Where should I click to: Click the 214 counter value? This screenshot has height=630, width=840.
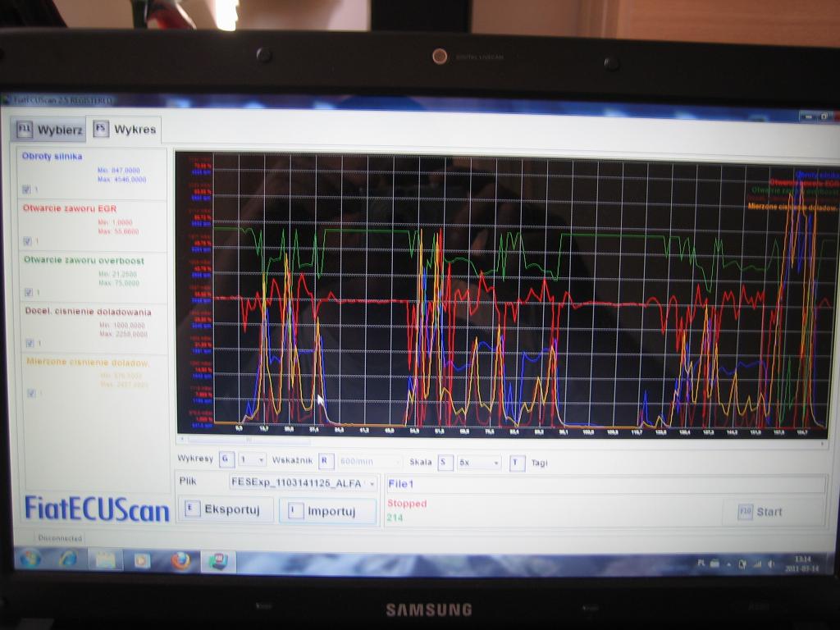[x=395, y=518]
